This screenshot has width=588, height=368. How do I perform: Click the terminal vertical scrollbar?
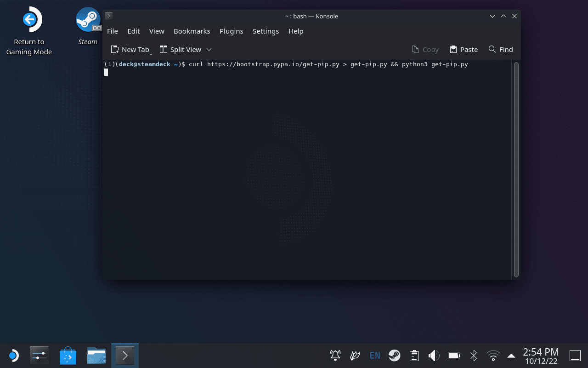[516, 169]
